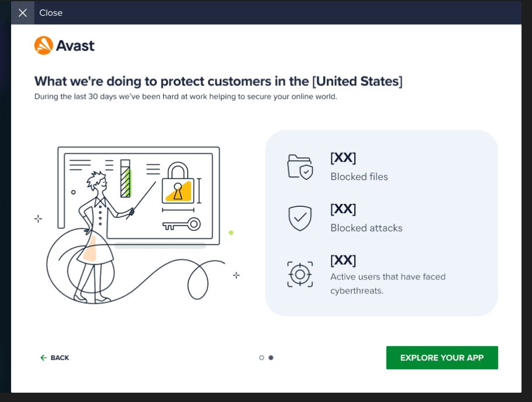
Task: Click the Blocked files label
Action: coord(359,176)
